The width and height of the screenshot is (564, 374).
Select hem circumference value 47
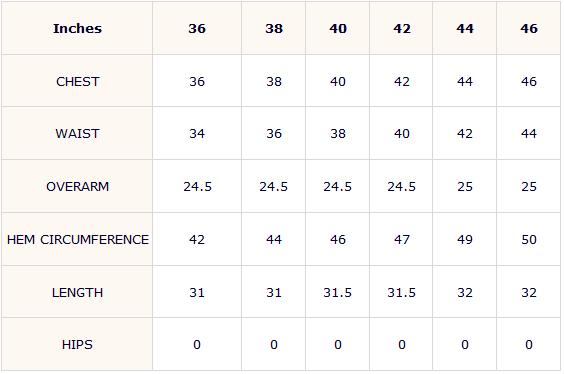click(401, 240)
